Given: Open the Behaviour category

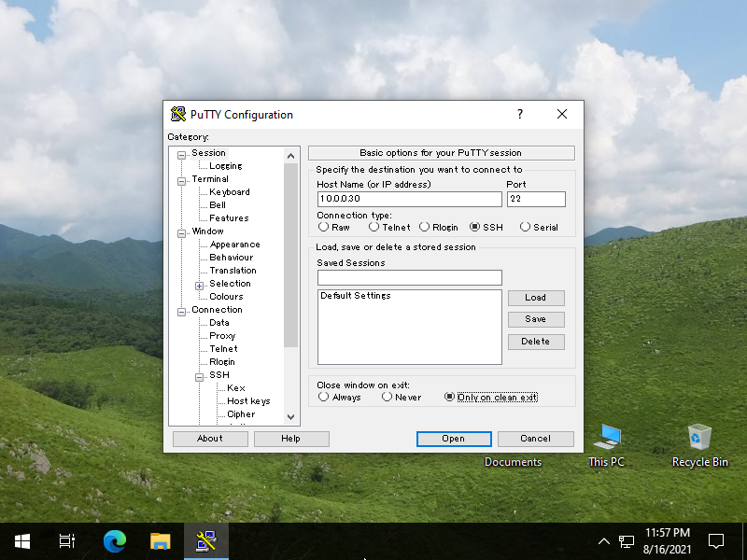Looking at the screenshot, I should click(231, 258).
